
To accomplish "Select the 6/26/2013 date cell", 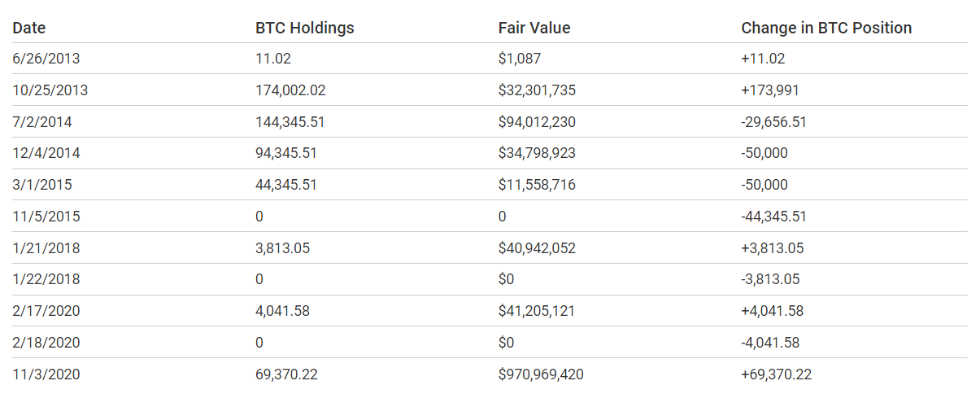I will coord(46,59).
